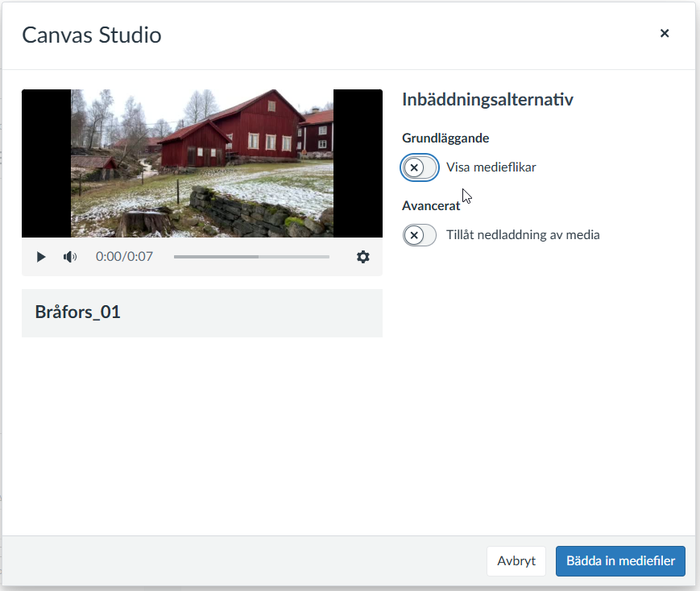Click the video progress bar
This screenshot has height=591, width=700.
[x=251, y=257]
